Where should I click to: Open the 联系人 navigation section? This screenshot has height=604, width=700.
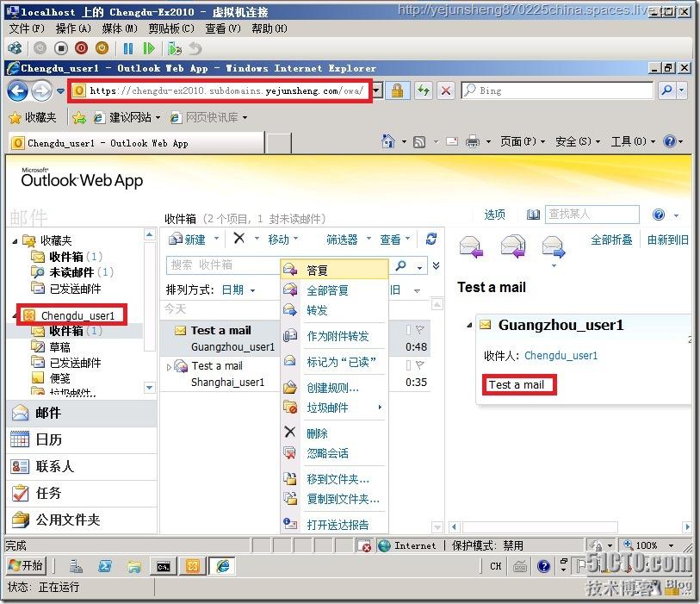coord(82,467)
